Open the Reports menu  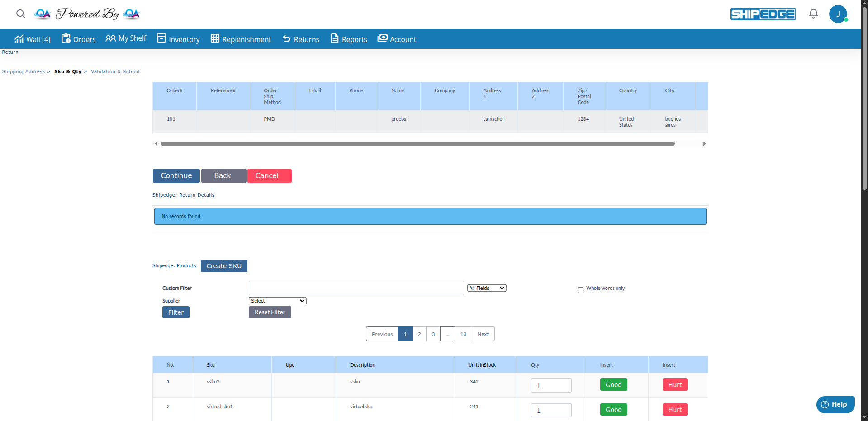coord(349,39)
